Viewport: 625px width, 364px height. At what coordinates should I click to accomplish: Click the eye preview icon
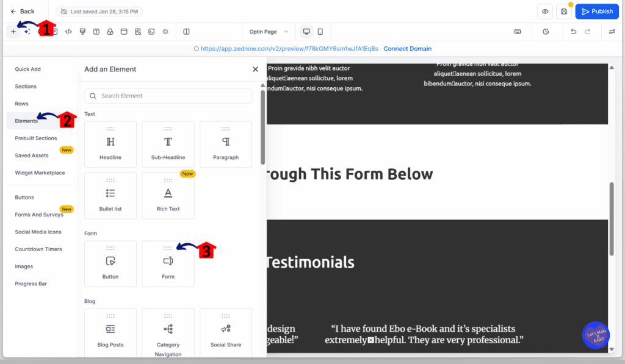pyautogui.click(x=544, y=11)
